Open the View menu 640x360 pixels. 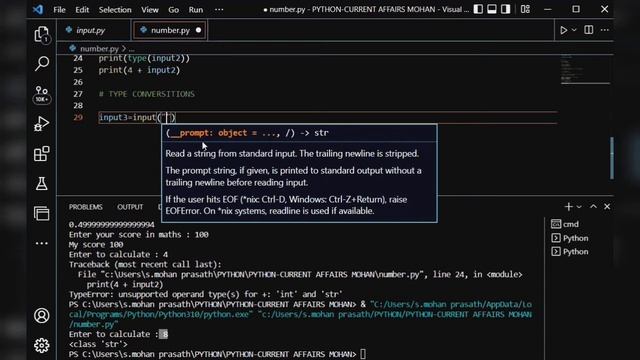pyautogui.click(x=150, y=9)
